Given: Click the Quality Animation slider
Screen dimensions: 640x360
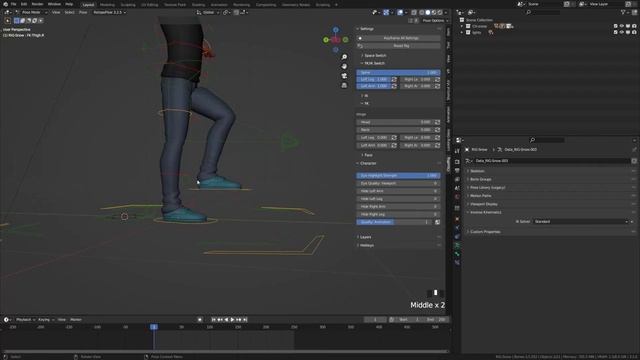Looking at the screenshot, I should click(x=395, y=222).
